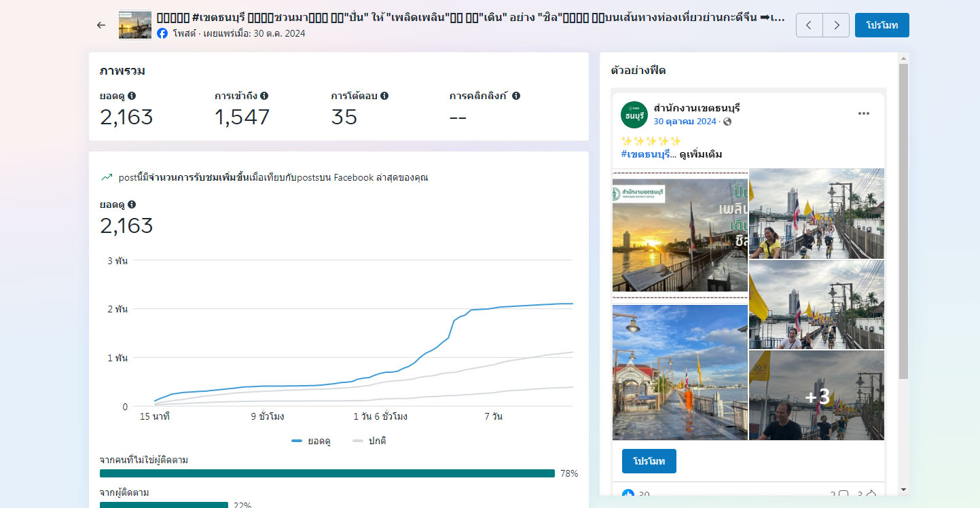Click the ตัวอย่างฟีด heading
This screenshot has height=508, width=980.
click(x=638, y=71)
